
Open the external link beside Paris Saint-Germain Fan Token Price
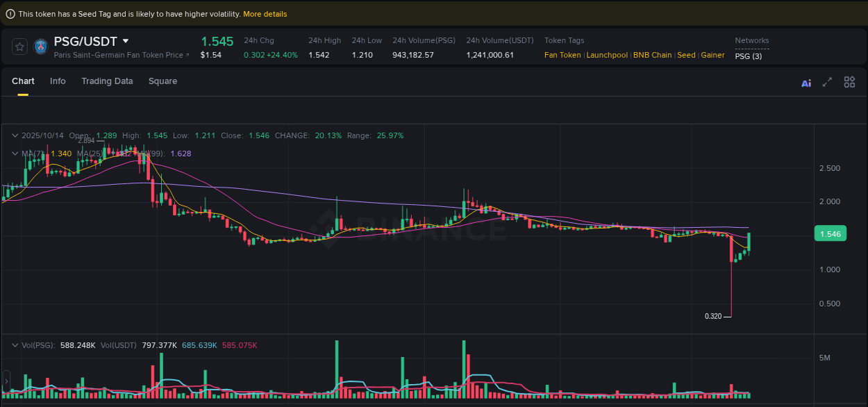[x=187, y=55]
